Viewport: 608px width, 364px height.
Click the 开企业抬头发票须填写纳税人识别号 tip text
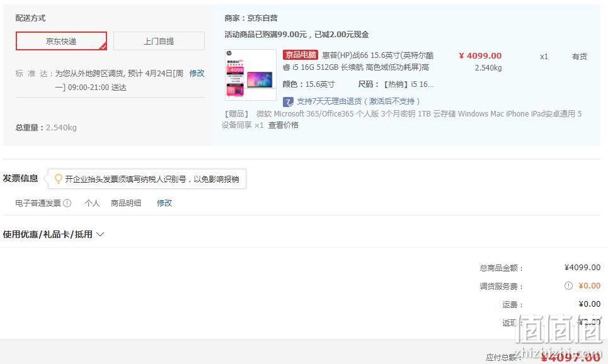click(152, 179)
